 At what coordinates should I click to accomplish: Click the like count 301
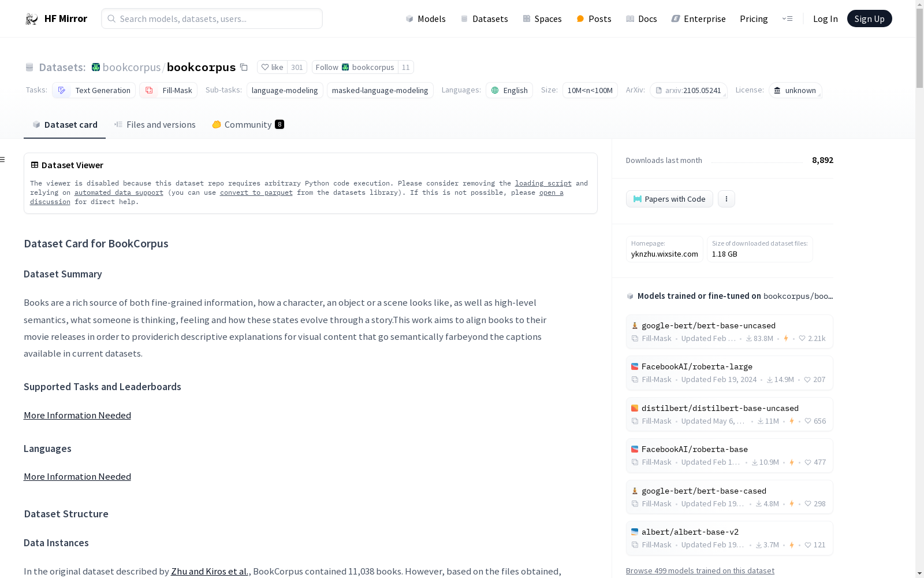297,67
